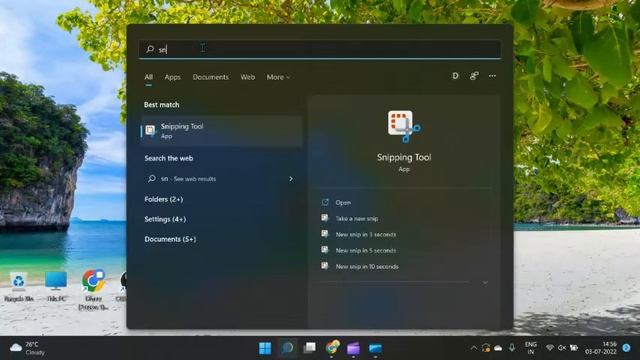640x360 pixels.
Task: Open Task View on the taskbar
Action: [309, 348]
